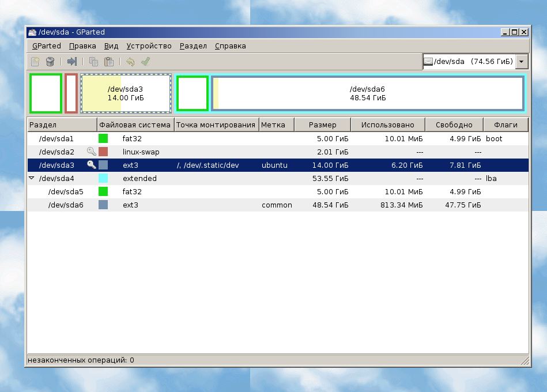Sort by the Раздел column header
The image size is (547, 392).
(x=62, y=125)
